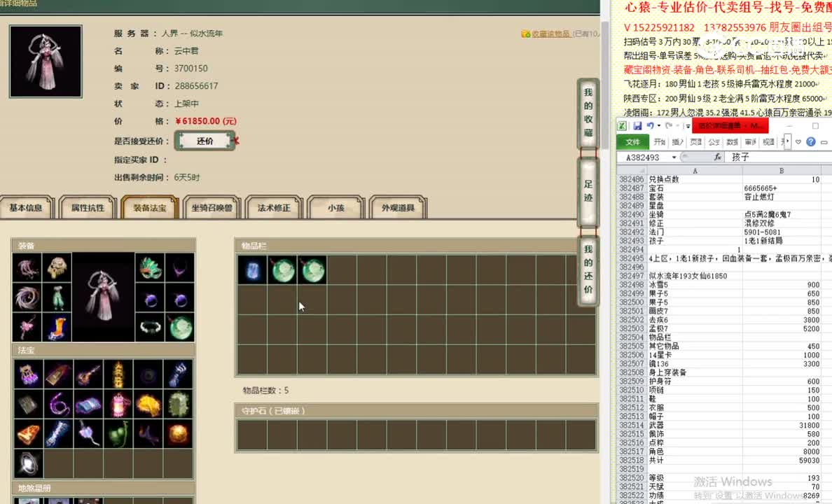Image resolution: width=832 pixels, height=504 pixels.
Task: Click the golden cloth treasure icon
Action: 148,405
